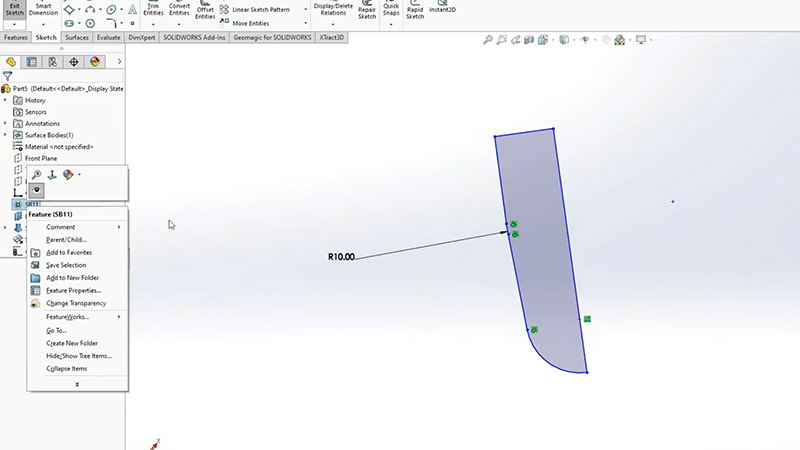
Task: Toggle the Instant2D option
Action: coord(442,12)
